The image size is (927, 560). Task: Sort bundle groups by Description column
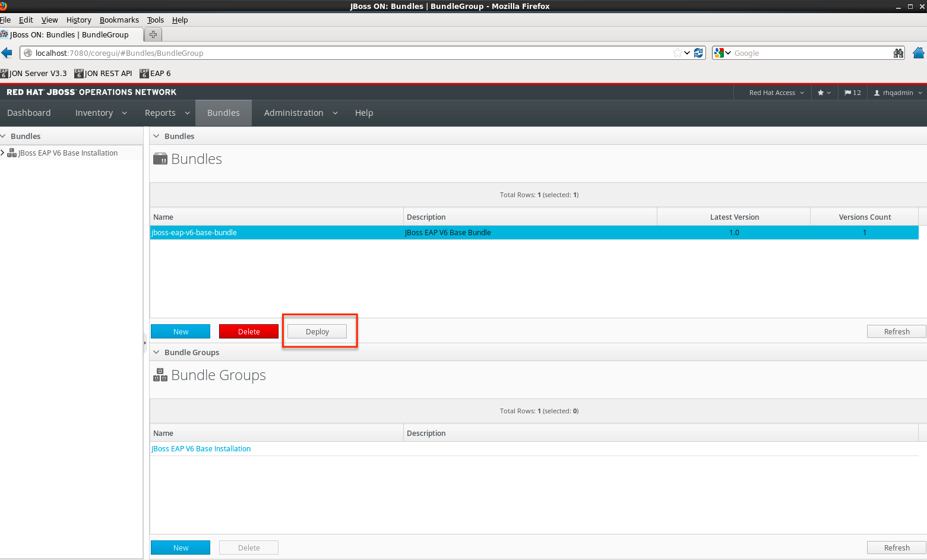(x=661, y=433)
